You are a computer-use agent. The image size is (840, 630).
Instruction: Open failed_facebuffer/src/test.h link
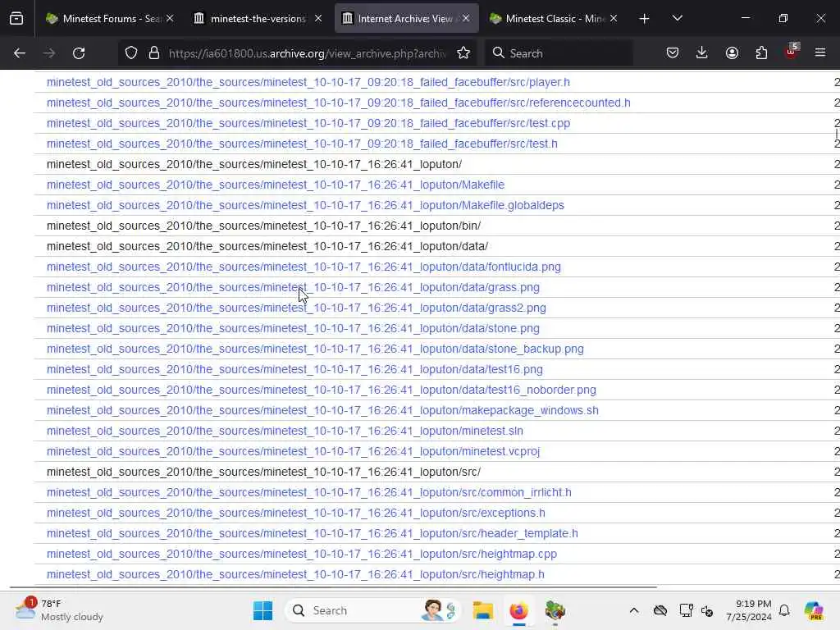302,144
